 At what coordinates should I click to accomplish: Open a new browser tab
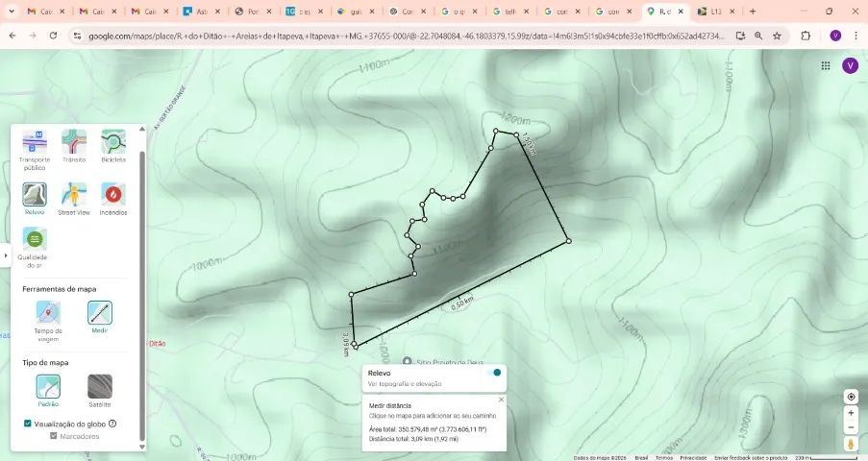(753, 12)
